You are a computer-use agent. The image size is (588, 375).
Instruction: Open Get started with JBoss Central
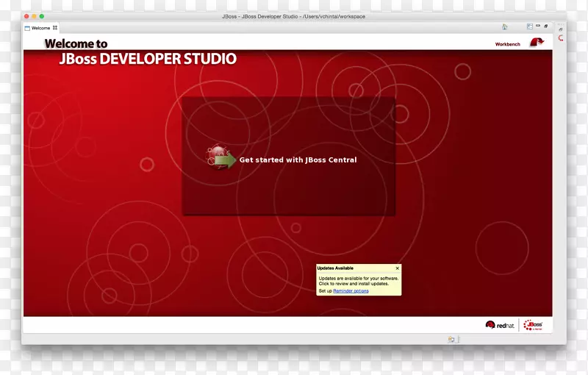pyautogui.click(x=298, y=160)
